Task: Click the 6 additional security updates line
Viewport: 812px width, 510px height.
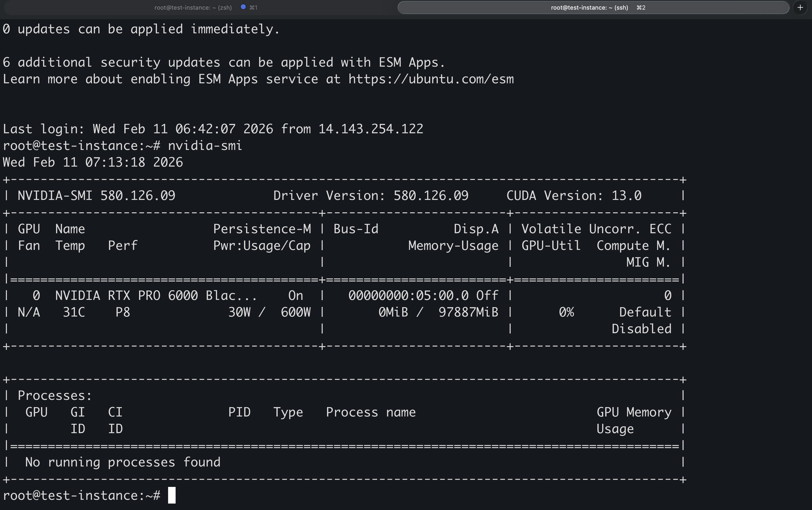Action: [x=224, y=62]
